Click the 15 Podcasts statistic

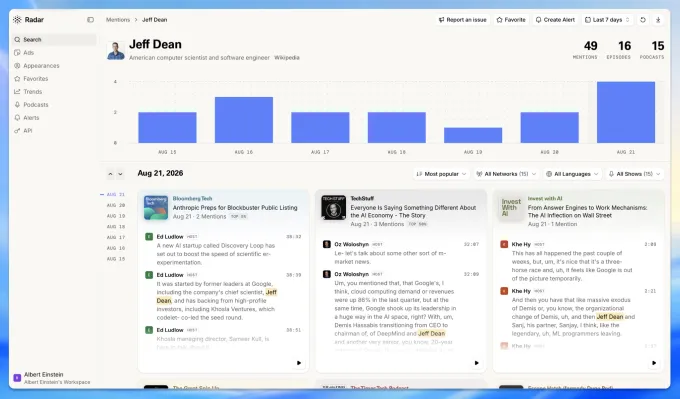pyautogui.click(x=652, y=50)
